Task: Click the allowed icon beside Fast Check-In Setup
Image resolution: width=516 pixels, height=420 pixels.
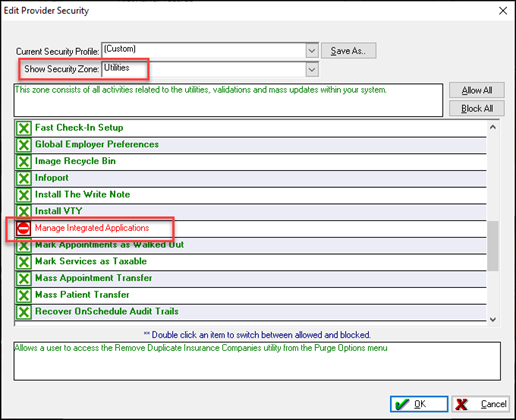Action: pyautogui.click(x=23, y=128)
